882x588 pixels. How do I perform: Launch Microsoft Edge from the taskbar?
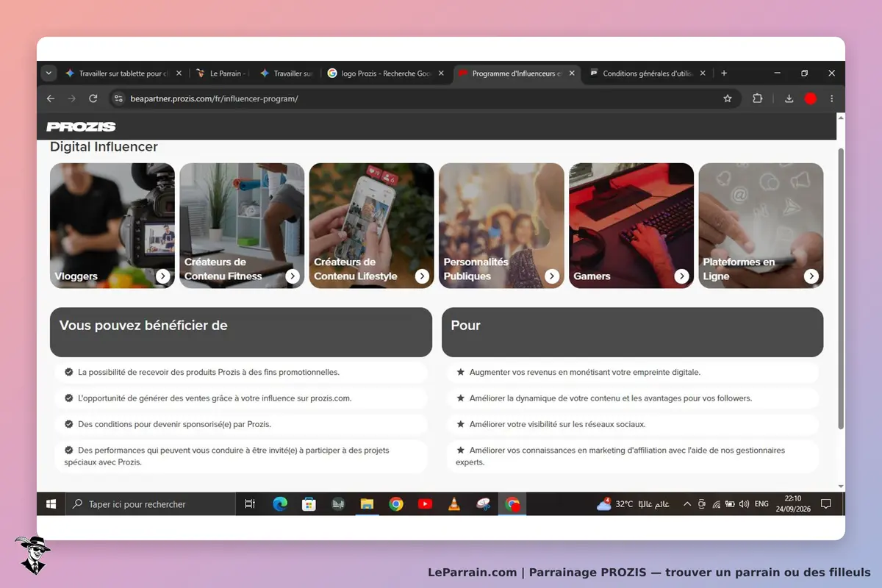(x=280, y=504)
